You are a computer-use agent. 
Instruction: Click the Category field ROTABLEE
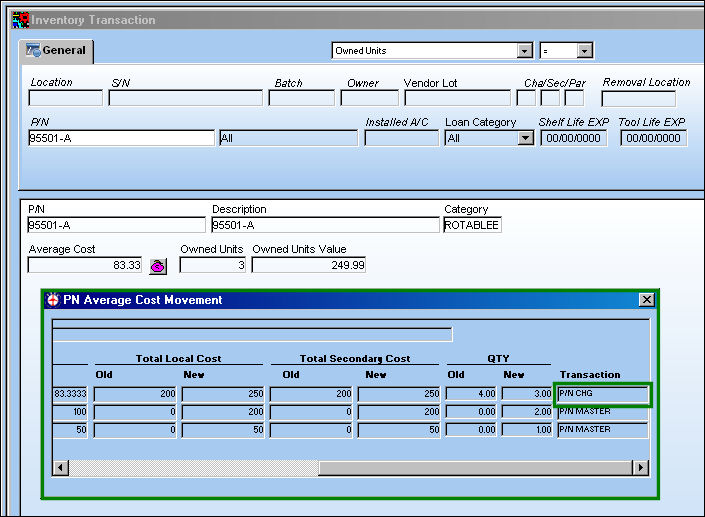[x=472, y=225]
